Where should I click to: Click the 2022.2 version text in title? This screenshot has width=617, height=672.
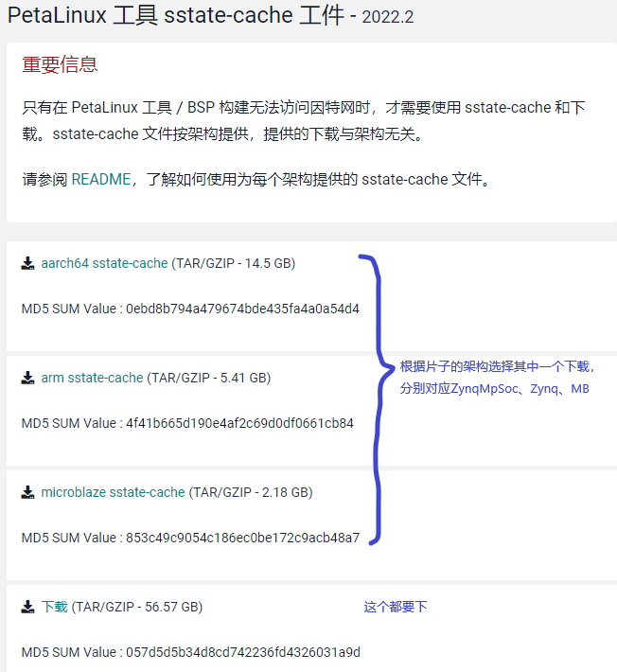(388, 17)
